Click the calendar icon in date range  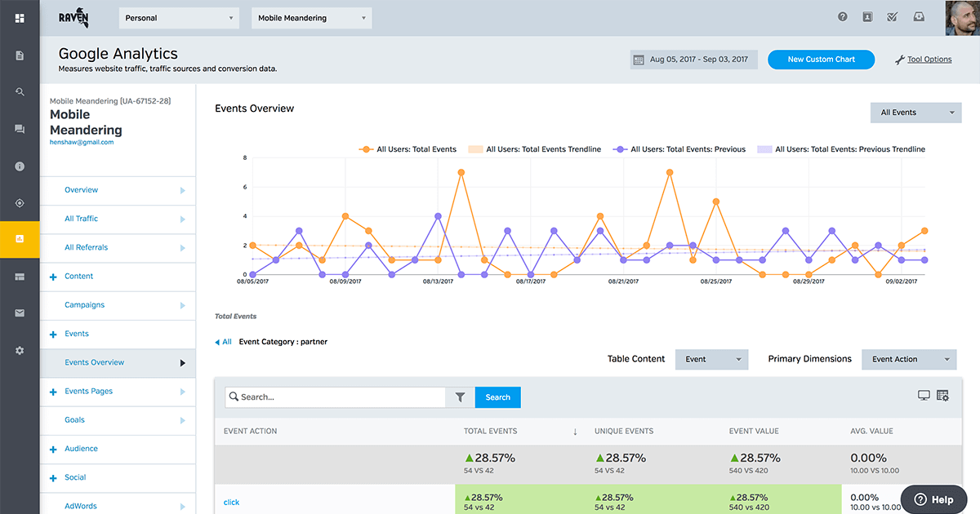638,59
